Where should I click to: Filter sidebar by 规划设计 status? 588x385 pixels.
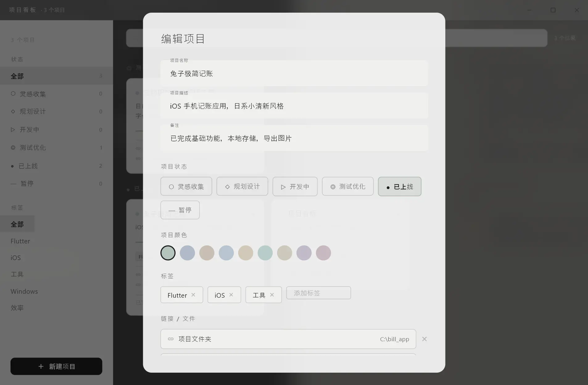tap(56, 111)
